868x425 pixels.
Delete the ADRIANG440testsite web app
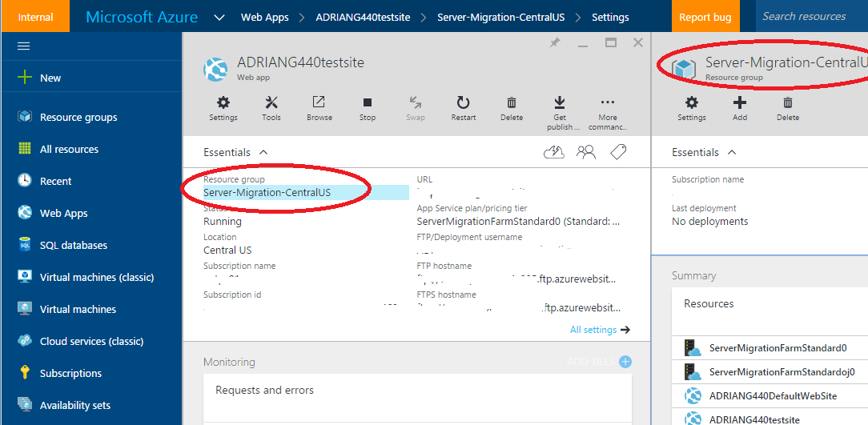point(512,109)
